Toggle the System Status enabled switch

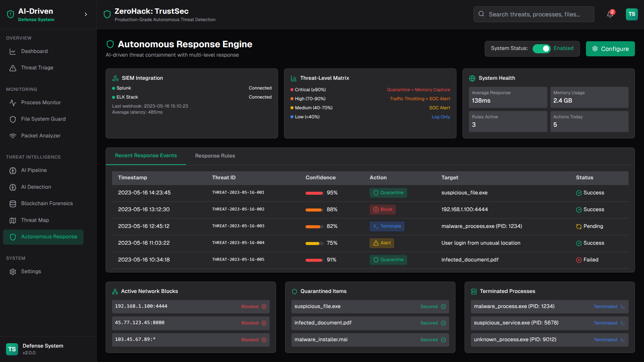tap(541, 49)
